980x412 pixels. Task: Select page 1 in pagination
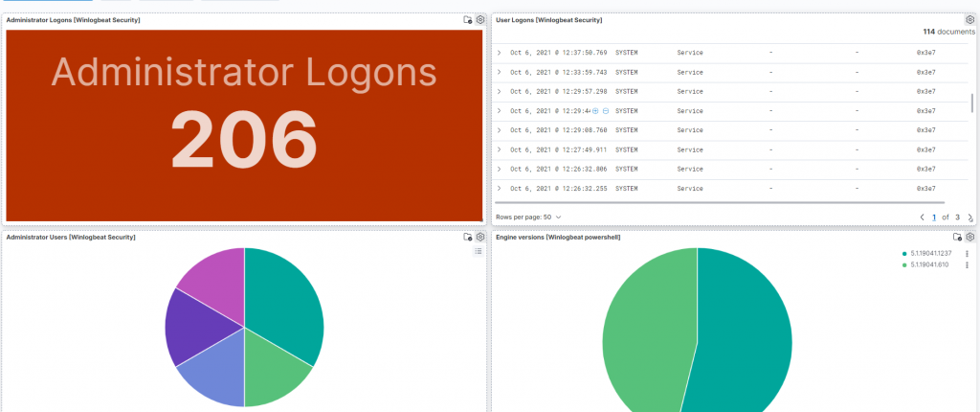tap(934, 217)
